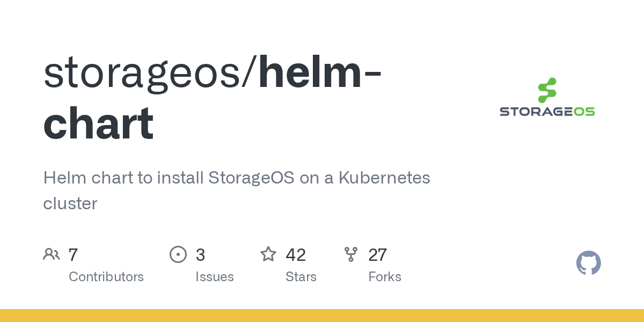Click the Stars label
This screenshot has width=644, height=322.
(301, 277)
